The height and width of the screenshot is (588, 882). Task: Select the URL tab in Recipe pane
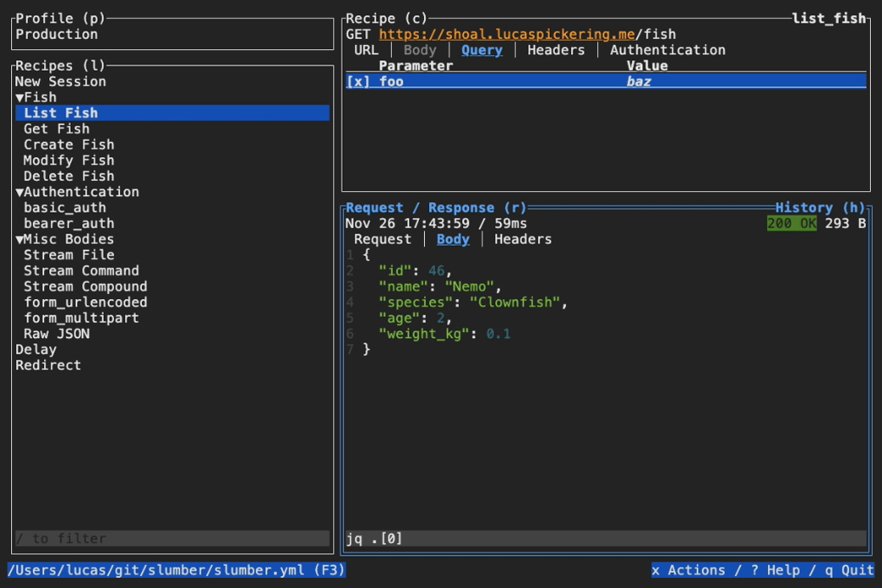pos(366,50)
